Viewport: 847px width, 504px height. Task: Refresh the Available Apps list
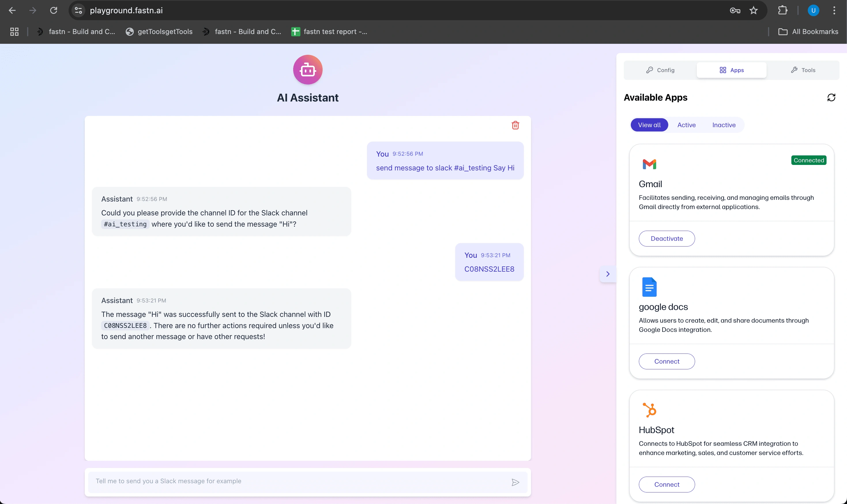[x=831, y=97]
